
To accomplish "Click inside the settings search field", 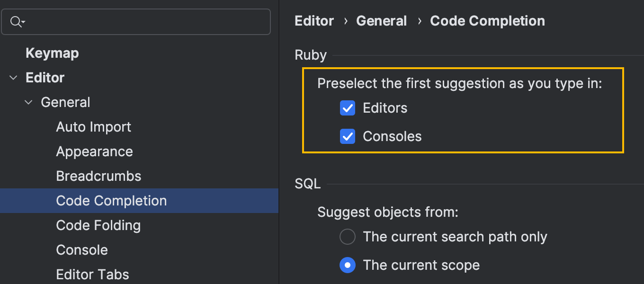I will click(142, 21).
